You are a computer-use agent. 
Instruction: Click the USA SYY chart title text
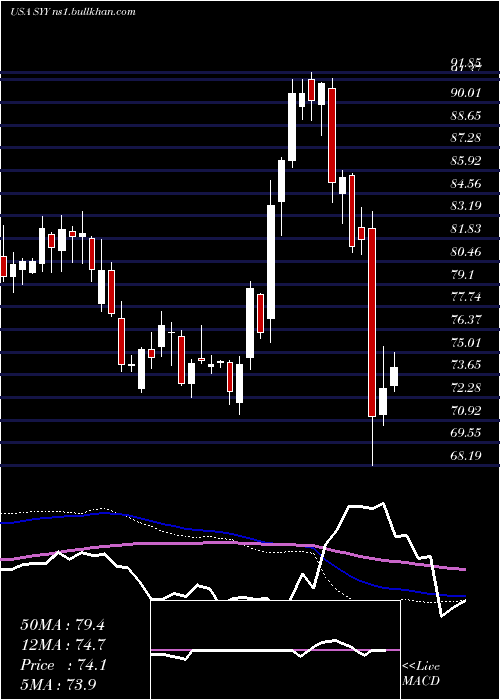pyautogui.click(x=72, y=11)
